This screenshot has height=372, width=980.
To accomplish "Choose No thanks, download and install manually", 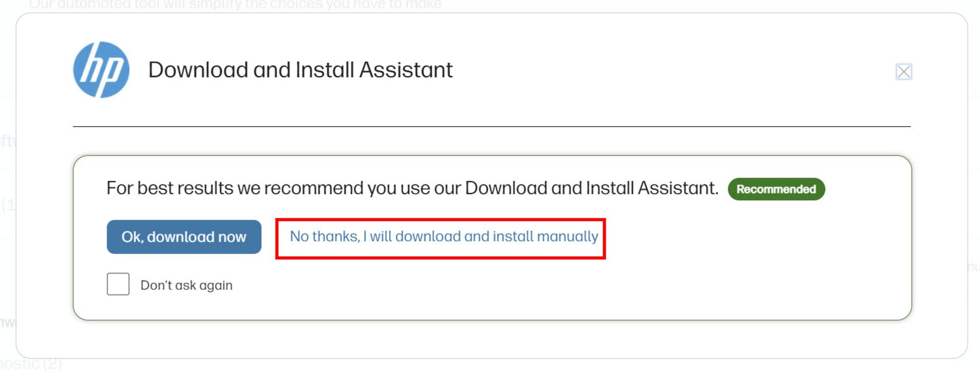I will tap(444, 237).
